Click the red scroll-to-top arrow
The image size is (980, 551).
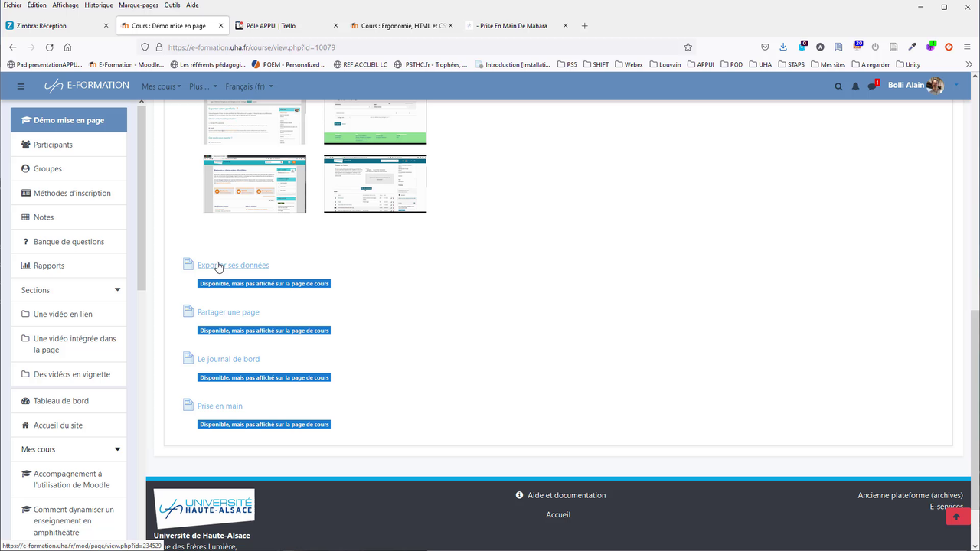click(957, 517)
